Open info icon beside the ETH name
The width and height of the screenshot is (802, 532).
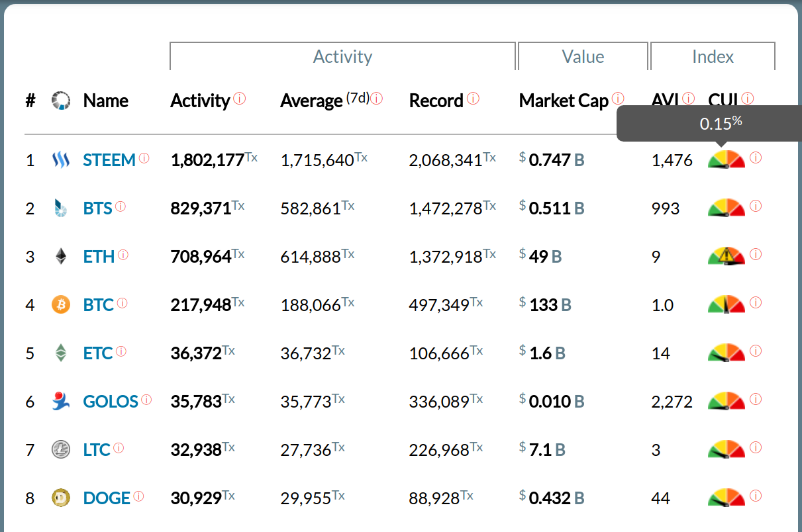[123, 255]
